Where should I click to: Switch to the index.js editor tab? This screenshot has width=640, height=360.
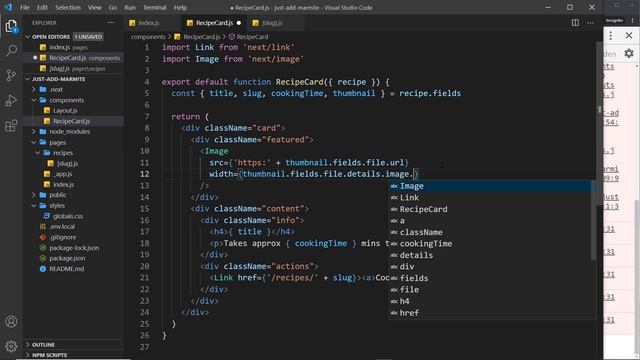point(152,23)
